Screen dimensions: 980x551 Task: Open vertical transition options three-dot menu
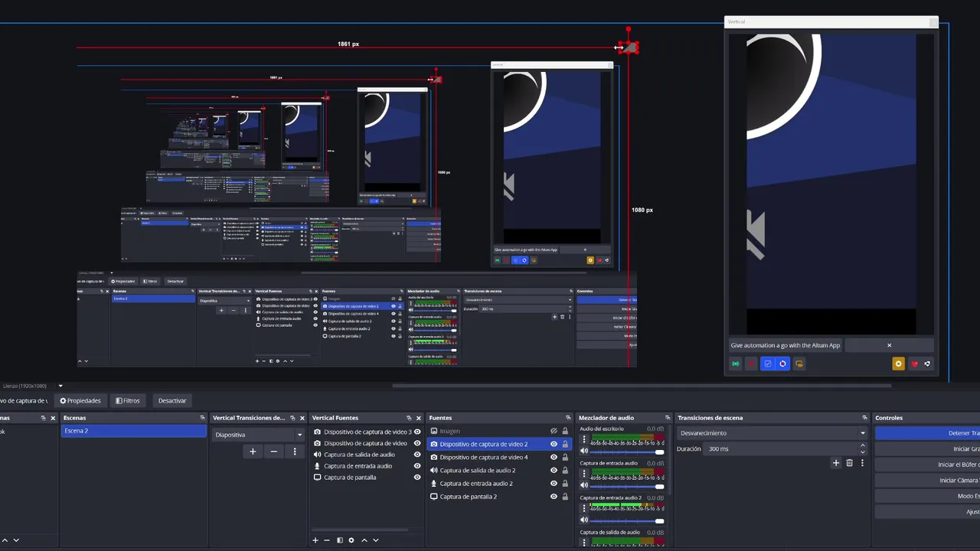point(295,452)
